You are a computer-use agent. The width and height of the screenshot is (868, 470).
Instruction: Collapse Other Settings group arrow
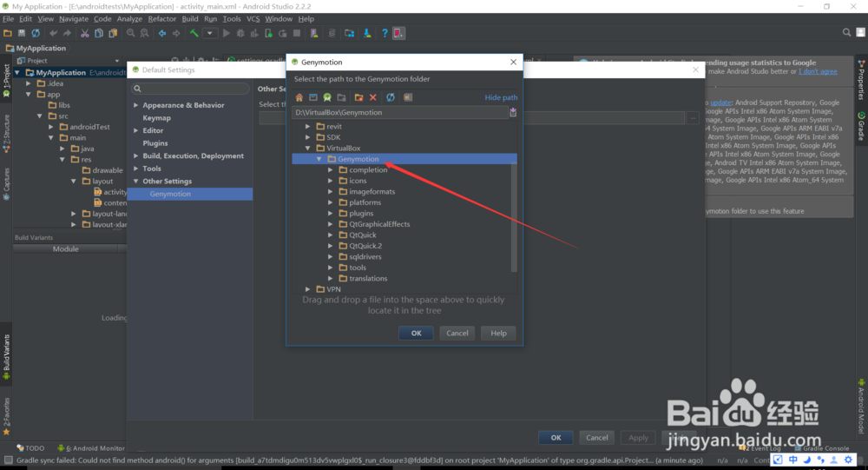pos(136,182)
